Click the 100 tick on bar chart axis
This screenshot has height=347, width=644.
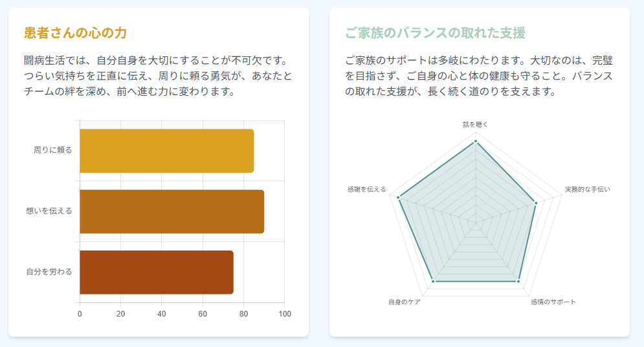[285, 314]
